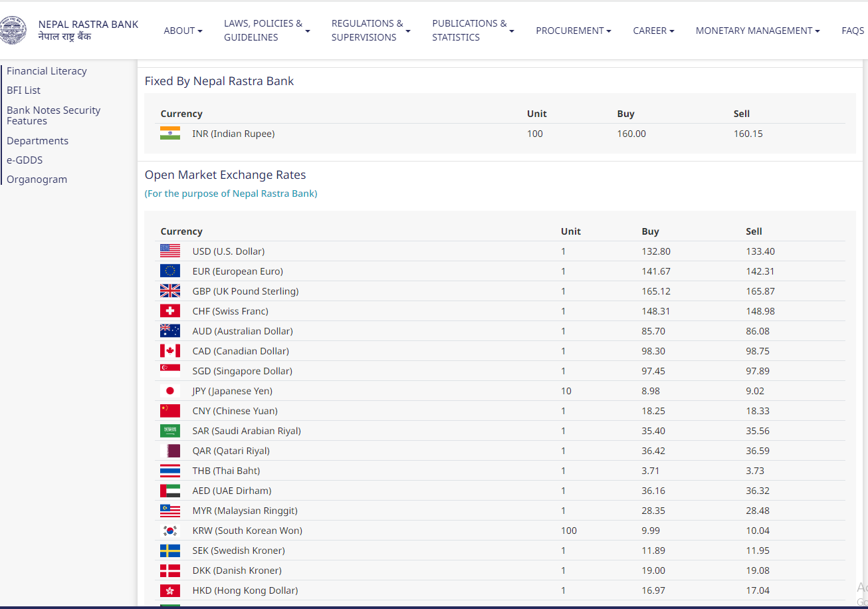Open Laws, Policies & Guidelines dropdown
Image resolution: width=868 pixels, height=609 pixels.
click(267, 31)
